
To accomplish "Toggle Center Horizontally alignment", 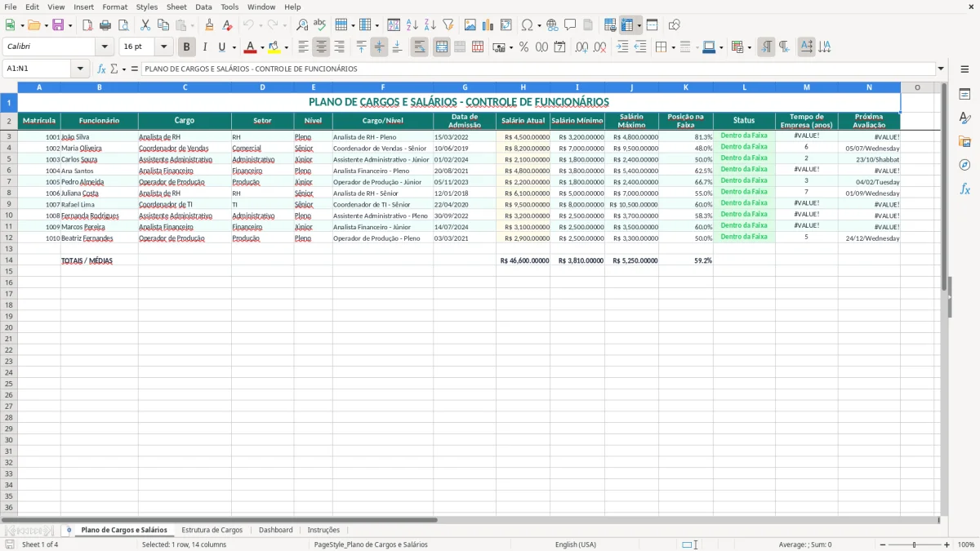I will 321,47.
